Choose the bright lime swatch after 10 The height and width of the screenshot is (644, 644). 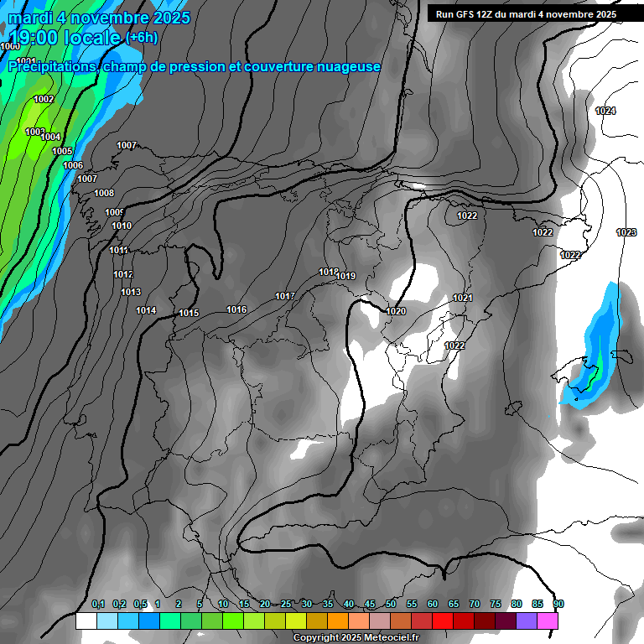[x=233, y=621]
